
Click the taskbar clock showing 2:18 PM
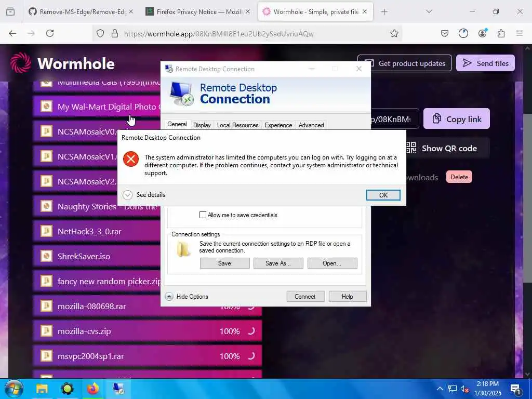(487, 389)
